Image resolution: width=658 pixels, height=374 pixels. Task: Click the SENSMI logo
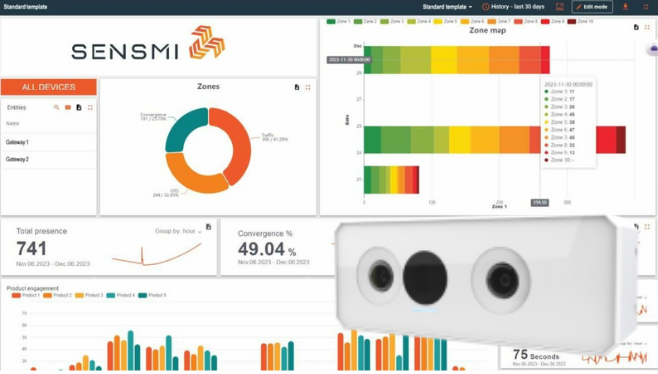pos(148,43)
